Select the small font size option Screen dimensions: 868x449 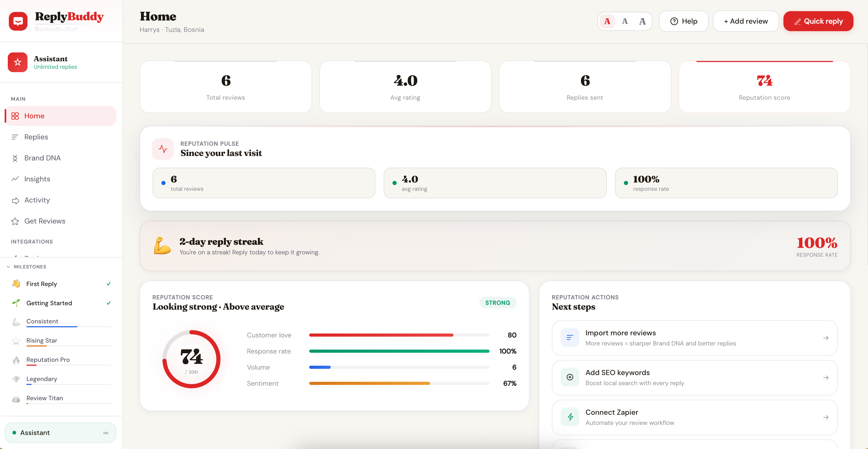(607, 21)
